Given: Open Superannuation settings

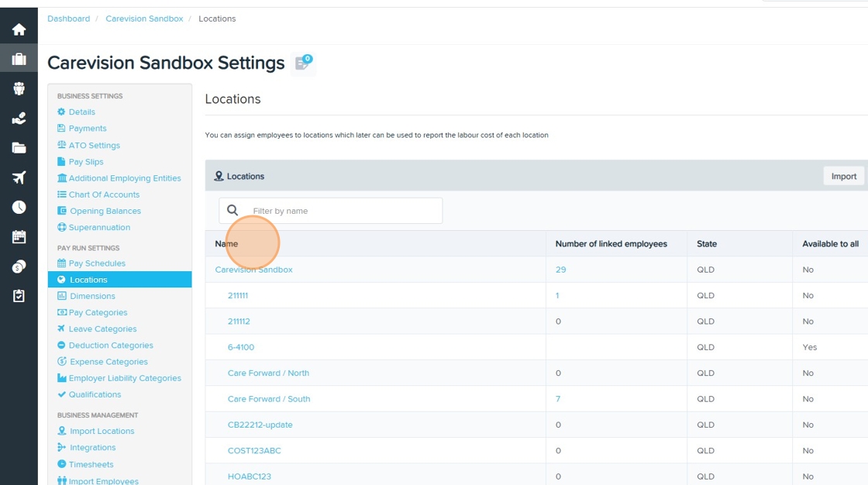Looking at the screenshot, I should [x=99, y=227].
